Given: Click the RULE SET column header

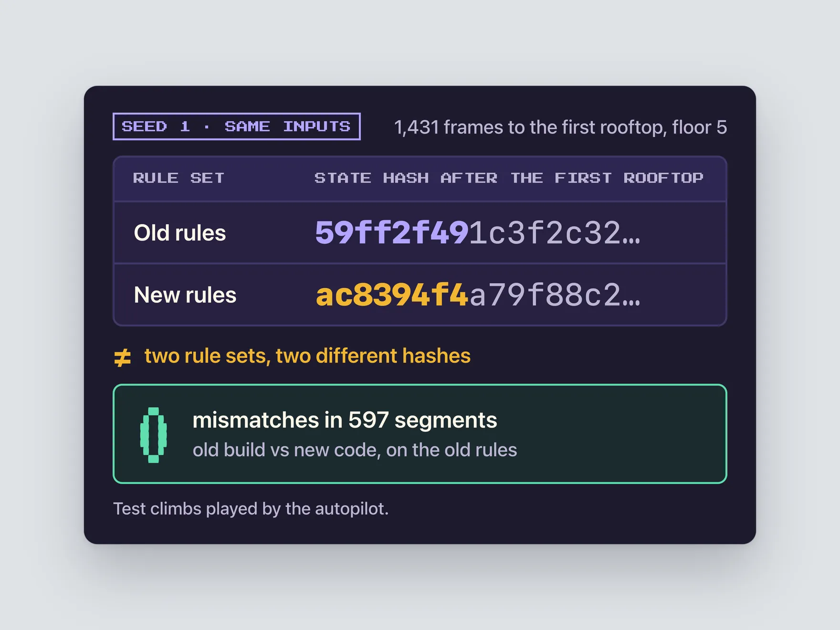Looking at the screenshot, I should (178, 178).
